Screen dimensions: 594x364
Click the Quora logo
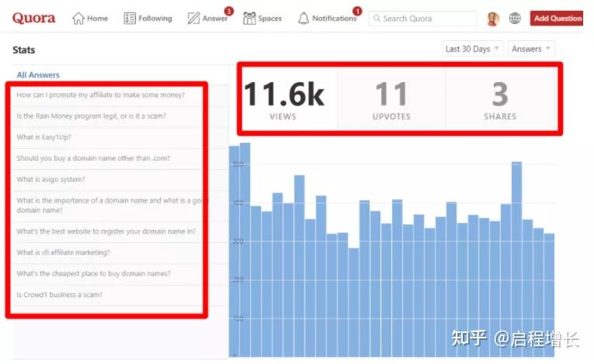click(x=33, y=18)
